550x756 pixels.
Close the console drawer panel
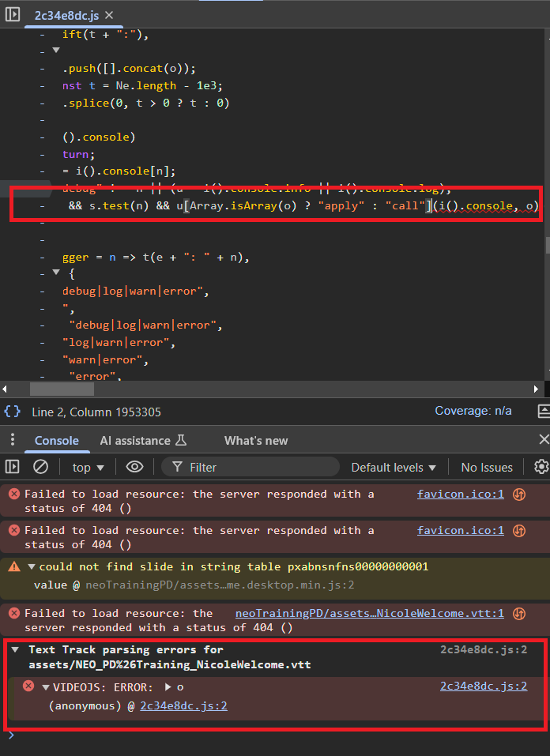[543, 440]
